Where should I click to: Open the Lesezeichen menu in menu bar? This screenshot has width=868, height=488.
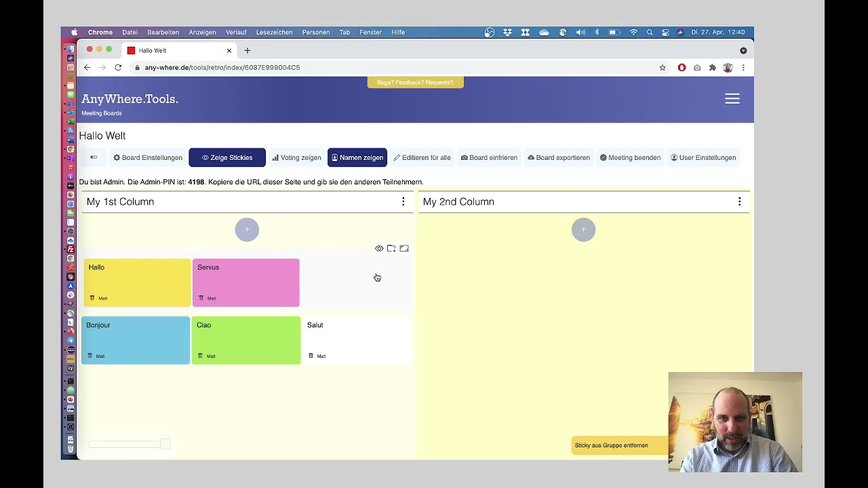point(274,33)
